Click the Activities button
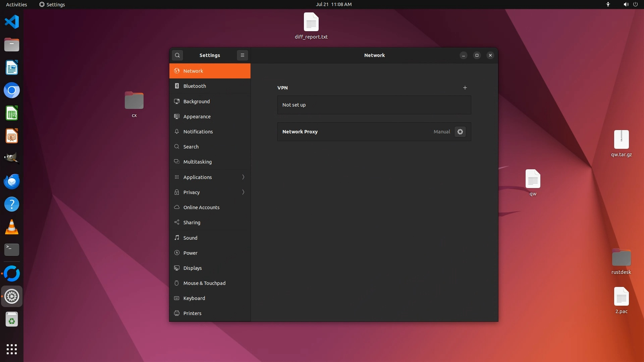Image resolution: width=644 pixels, height=362 pixels. click(16, 4)
